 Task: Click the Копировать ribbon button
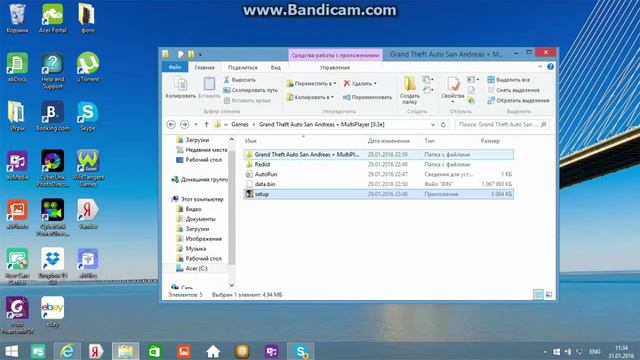180,88
